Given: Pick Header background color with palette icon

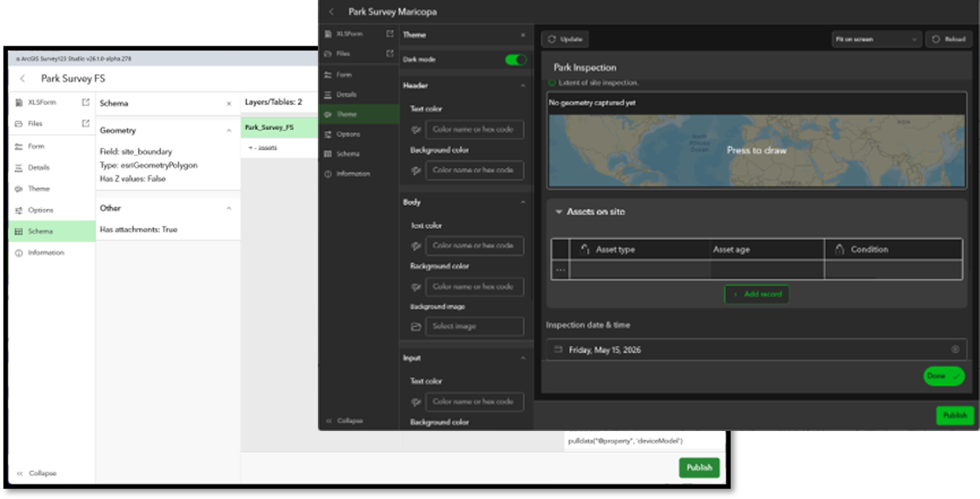Looking at the screenshot, I should point(416,170).
